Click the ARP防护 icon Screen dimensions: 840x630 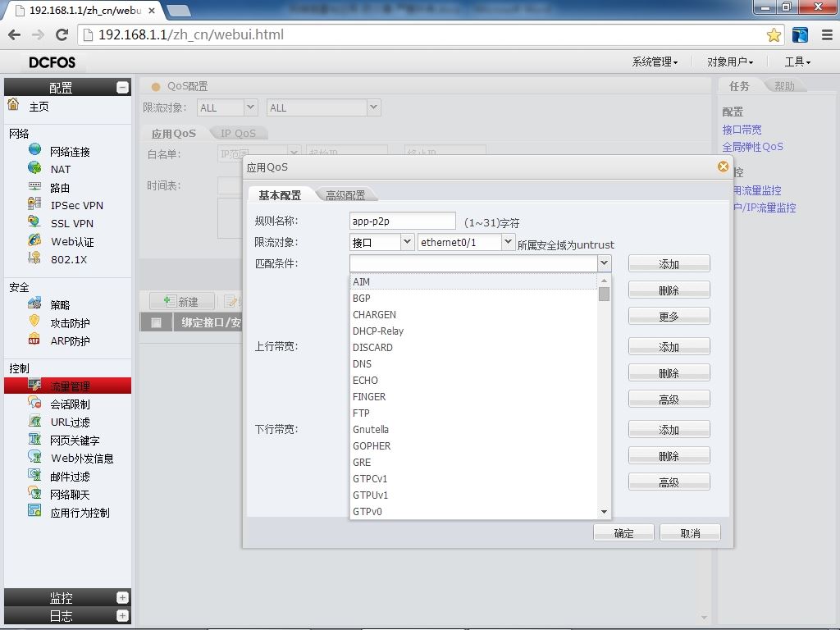[34, 340]
